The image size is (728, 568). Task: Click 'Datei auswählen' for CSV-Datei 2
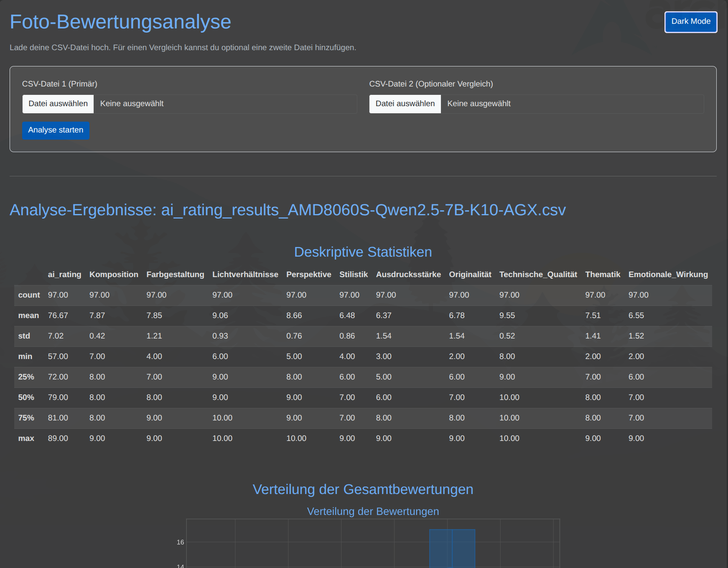coord(405,104)
